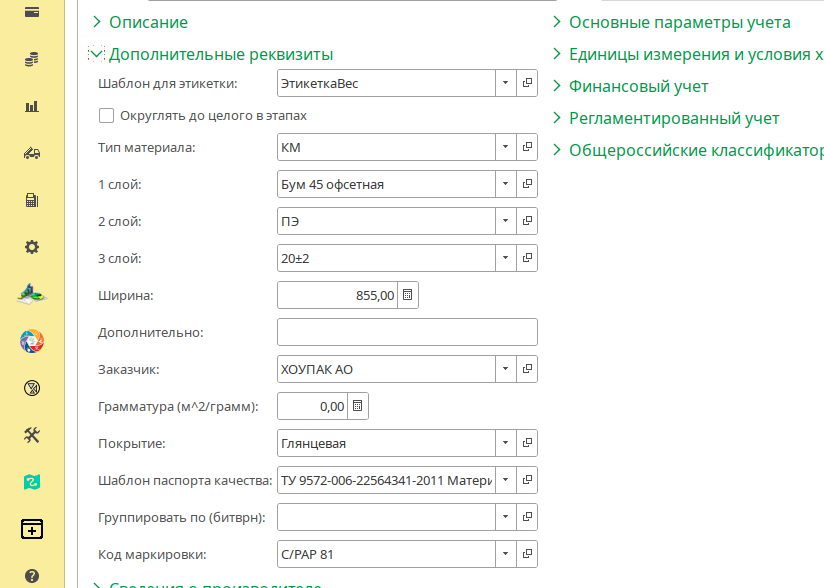This screenshot has width=824, height=588.
Task: Open the crossed tools section in sidebar
Action: [x=32, y=435]
